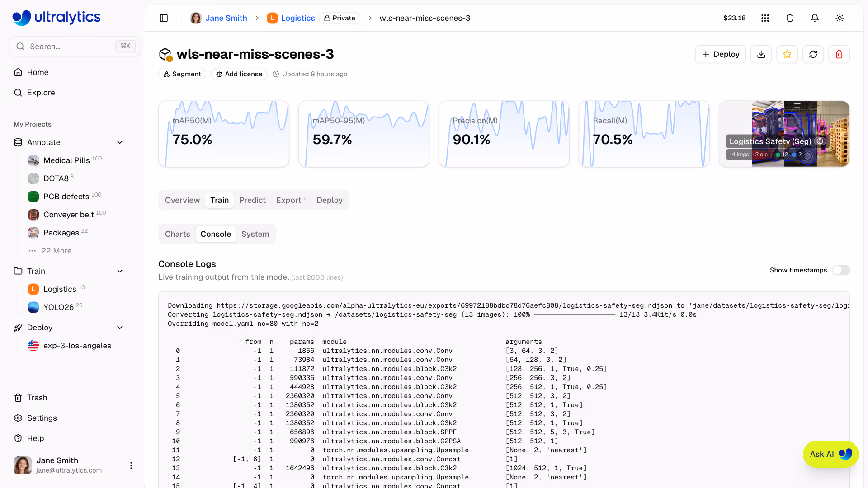This screenshot has width=868, height=488.
Task: Open Jane Smith breadcrumb link
Action: [x=226, y=18]
